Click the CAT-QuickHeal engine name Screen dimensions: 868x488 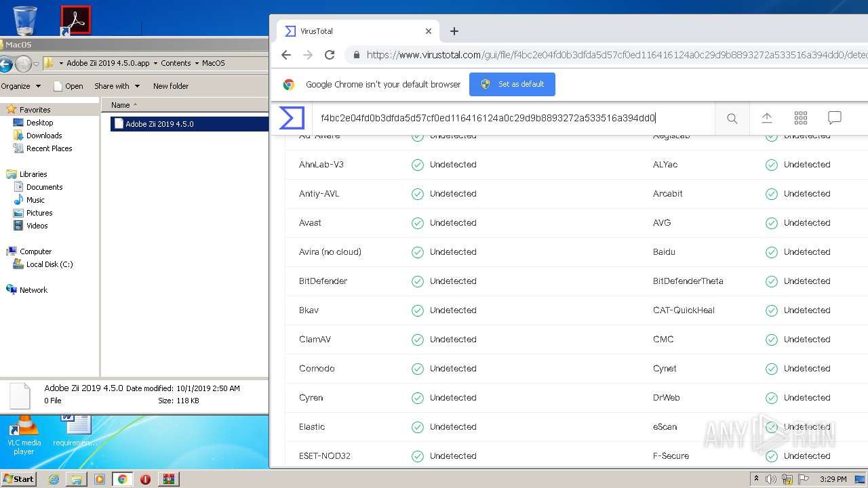[684, 310]
